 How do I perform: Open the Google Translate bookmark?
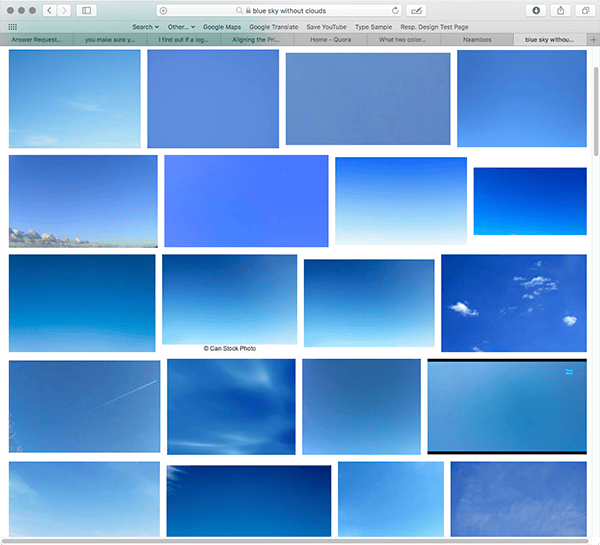pyautogui.click(x=274, y=27)
